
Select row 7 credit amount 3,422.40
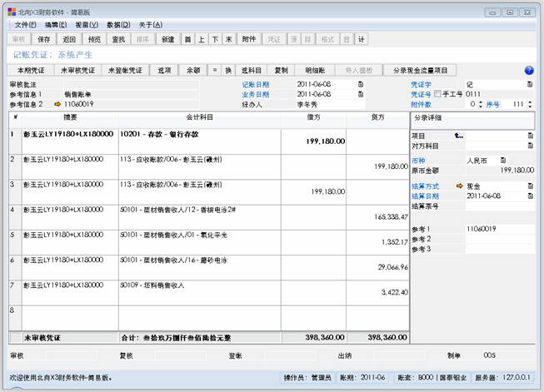378,293
